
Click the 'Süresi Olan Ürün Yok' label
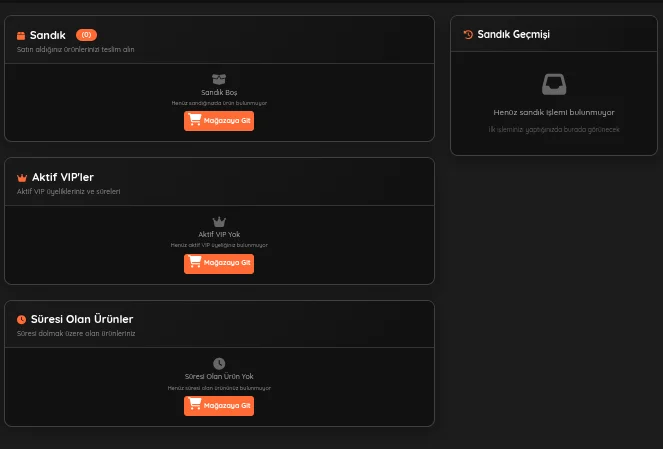click(219, 376)
